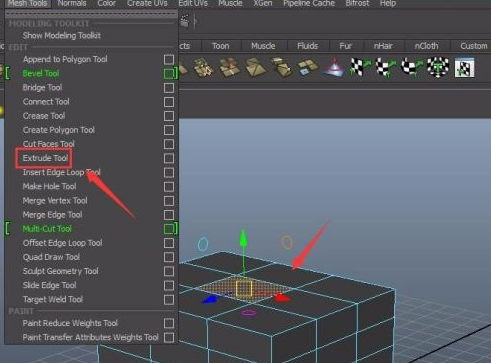Click Show Modeling Toolkit
491x363 pixels.
pos(62,35)
